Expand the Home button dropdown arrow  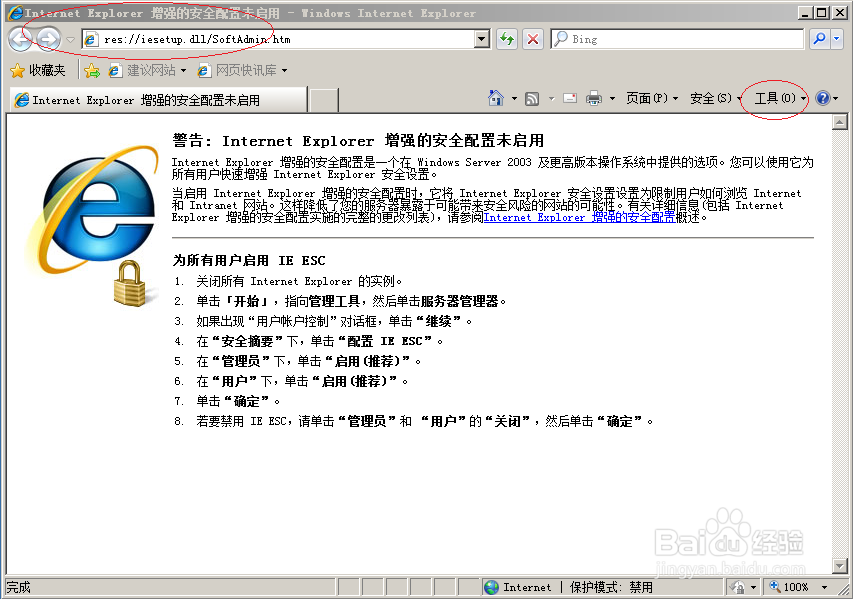[x=514, y=98]
